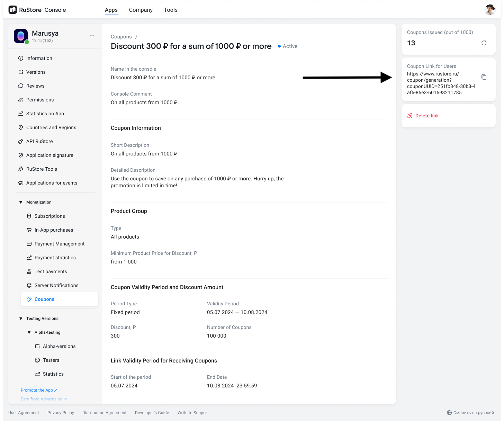Collapse the Testing Versions section
Screen dimensions: 504x421
point(21,319)
